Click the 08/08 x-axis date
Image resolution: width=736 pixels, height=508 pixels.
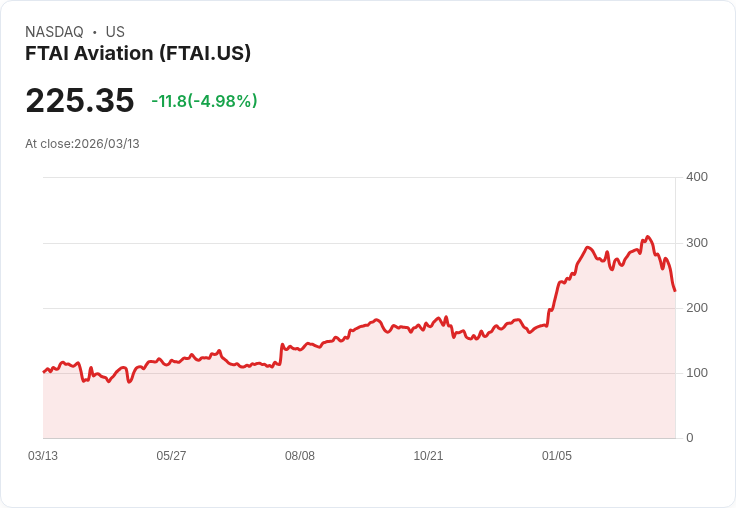point(300,456)
